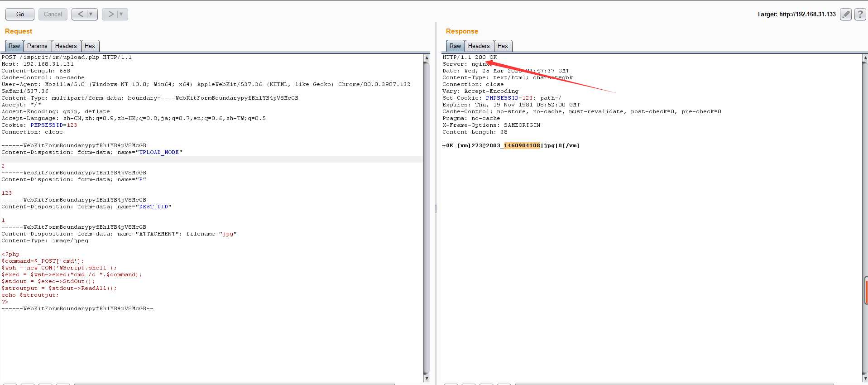The image size is (868, 385).
Task: Click the response pane scroll-down arrow
Action: coord(865,378)
